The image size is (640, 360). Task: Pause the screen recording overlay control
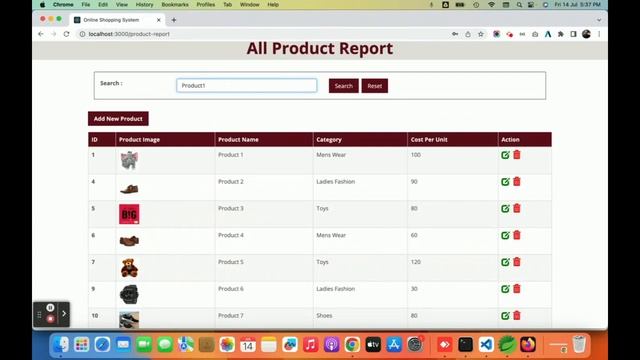click(x=50, y=308)
